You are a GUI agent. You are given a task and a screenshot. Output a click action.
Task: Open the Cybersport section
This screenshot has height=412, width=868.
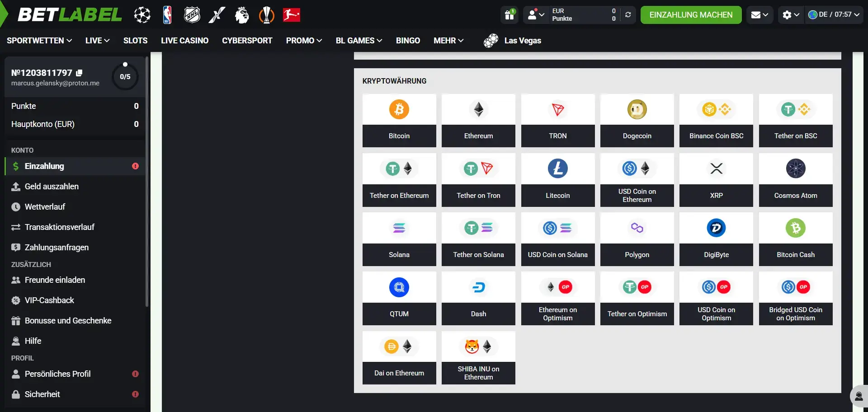[x=247, y=41]
